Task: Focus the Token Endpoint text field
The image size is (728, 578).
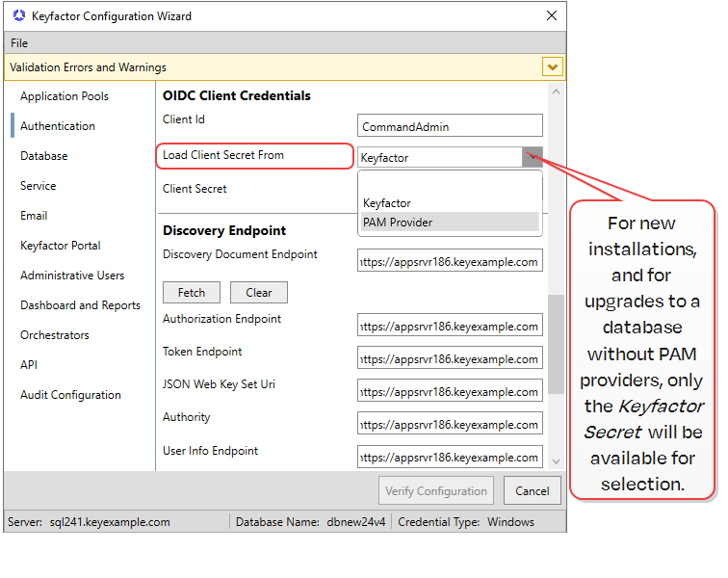Action: tap(450, 359)
